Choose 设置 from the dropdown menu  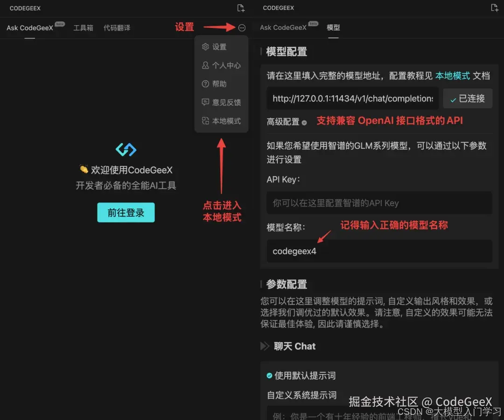[221, 47]
